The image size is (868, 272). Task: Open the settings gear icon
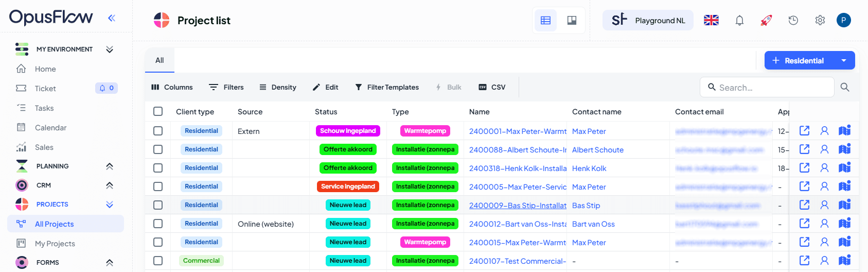820,21
